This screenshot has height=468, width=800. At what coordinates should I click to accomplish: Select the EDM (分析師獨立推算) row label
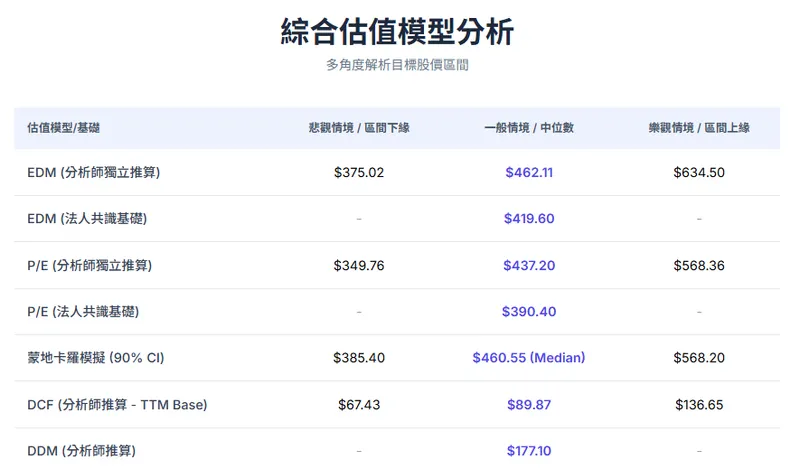coord(94,172)
